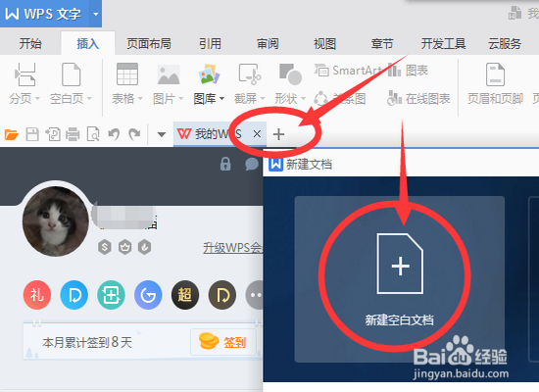Click the 图片 picture icon
This screenshot has width=539, height=392.
tap(169, 74)
